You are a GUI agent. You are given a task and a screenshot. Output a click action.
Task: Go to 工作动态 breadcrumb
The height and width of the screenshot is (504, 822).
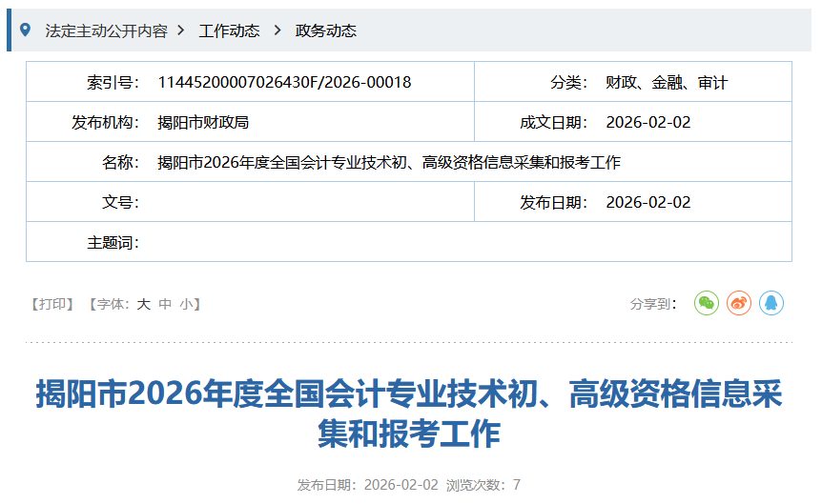point(229,30)
